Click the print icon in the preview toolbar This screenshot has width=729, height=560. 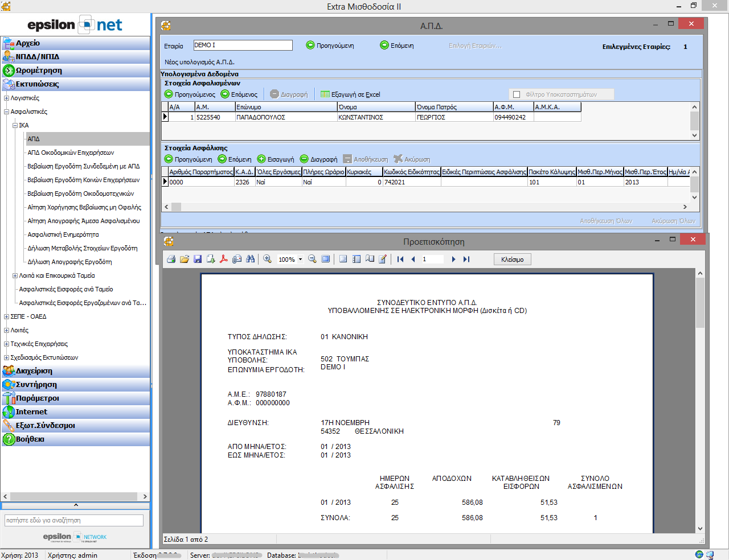(171, 260)
